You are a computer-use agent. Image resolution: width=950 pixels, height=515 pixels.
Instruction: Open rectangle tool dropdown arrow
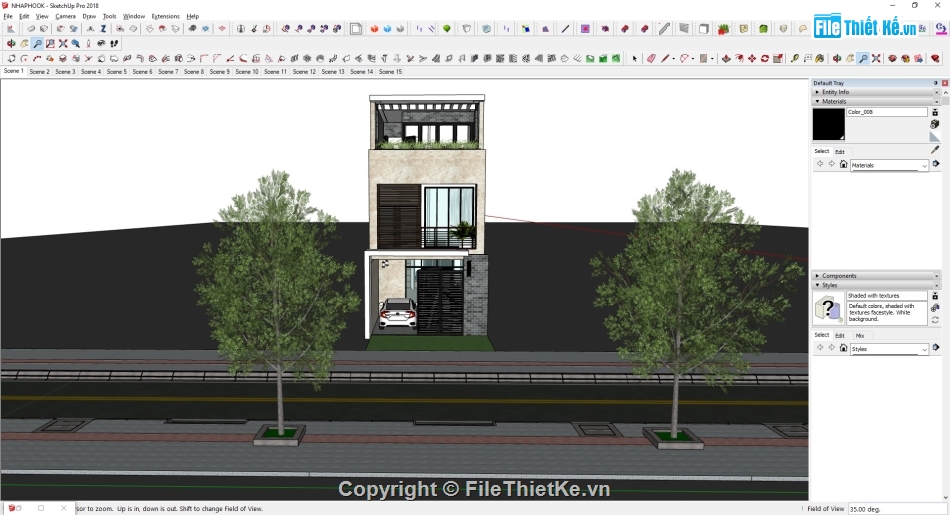click(x=712, y=58)
